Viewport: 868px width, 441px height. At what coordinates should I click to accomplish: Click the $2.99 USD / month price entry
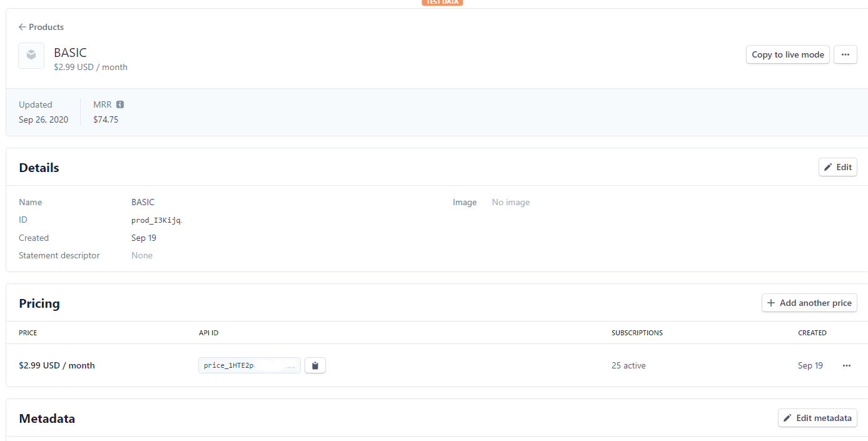click(57, 365)
